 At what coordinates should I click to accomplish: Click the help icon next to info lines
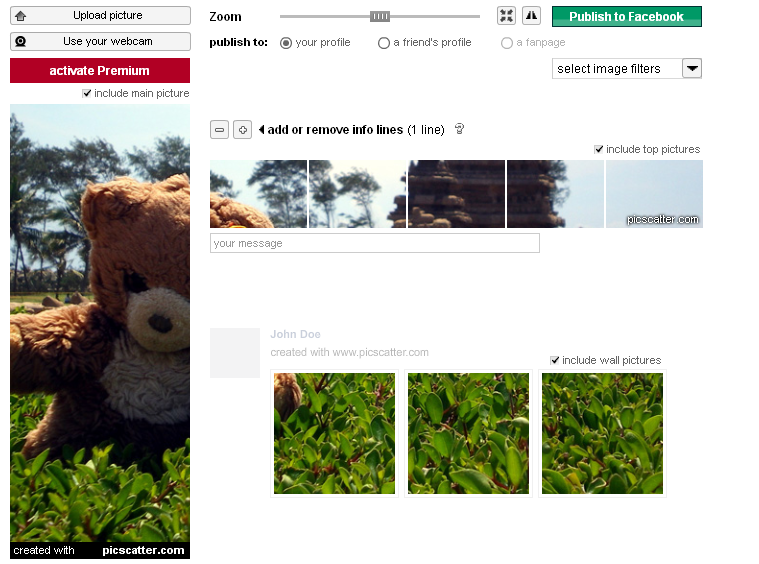pyautogui.click(x=459, y=129)
